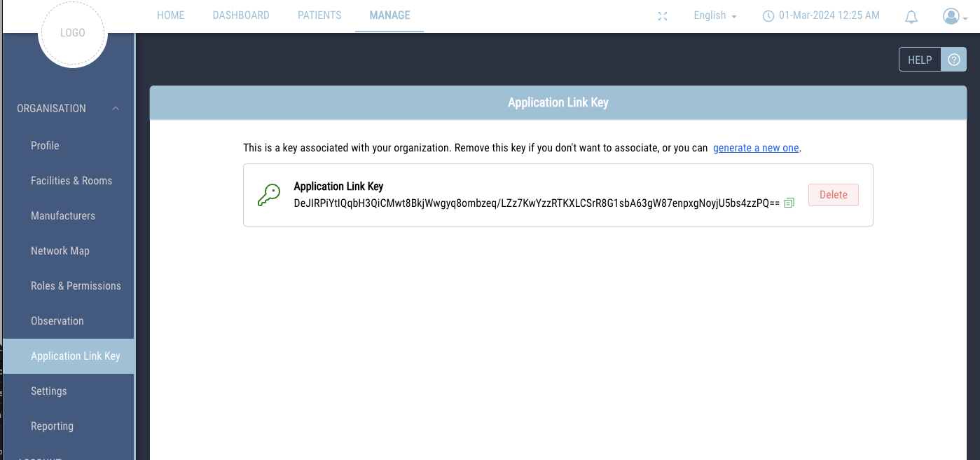Collapse the ORGANISATION sidebar section

point(116,109)
